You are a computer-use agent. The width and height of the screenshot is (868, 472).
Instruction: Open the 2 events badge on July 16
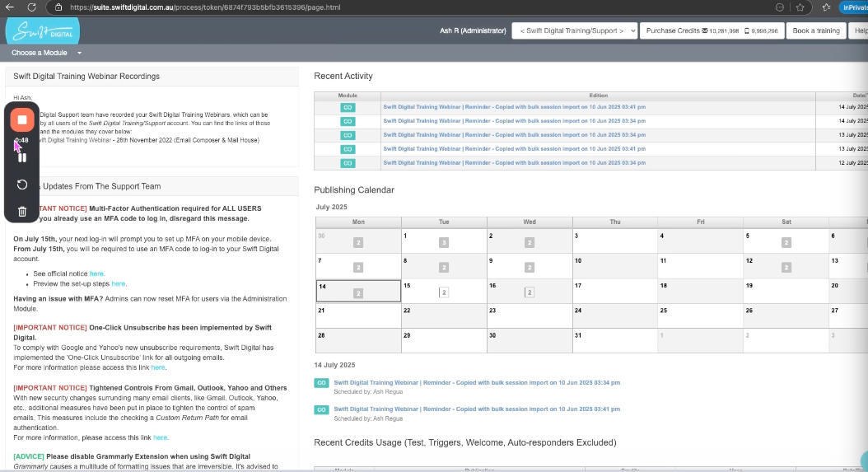[x=530, y=292]
